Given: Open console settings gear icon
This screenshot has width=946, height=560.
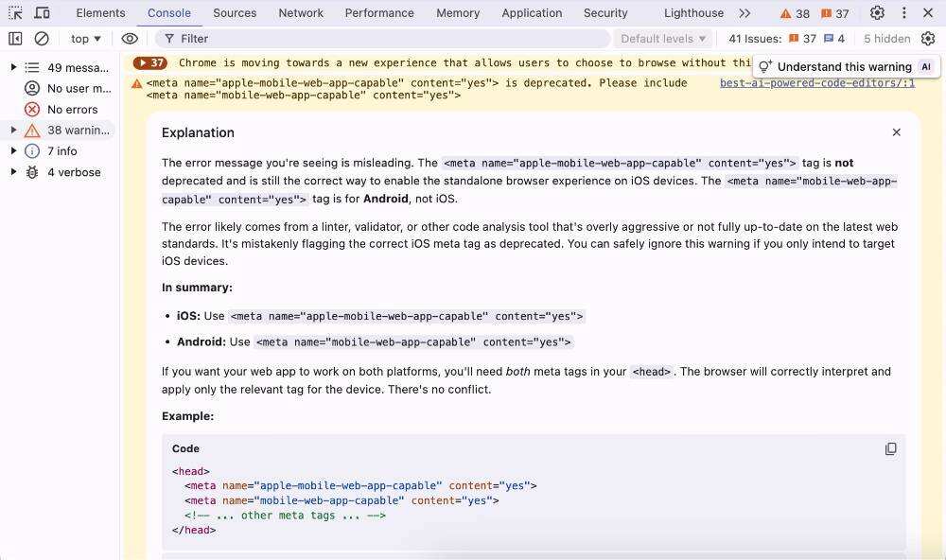Looking at the screenshot, I should click(x=928, y=39).
